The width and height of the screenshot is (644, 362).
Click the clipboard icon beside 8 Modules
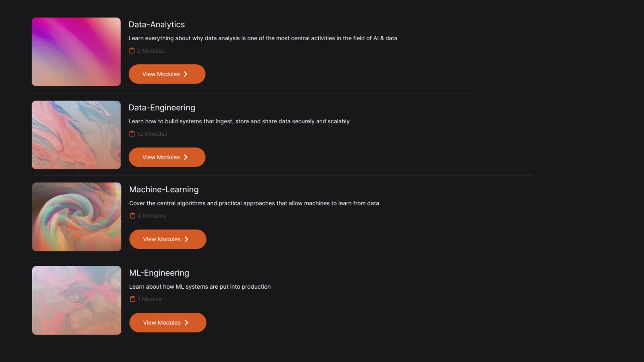pyautogui.click(x=132, y=216)
